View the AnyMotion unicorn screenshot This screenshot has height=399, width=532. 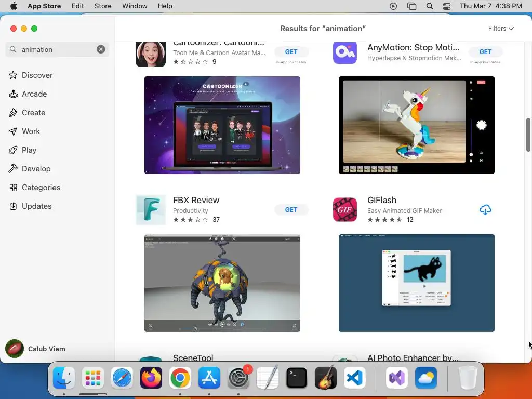(416, 125)
